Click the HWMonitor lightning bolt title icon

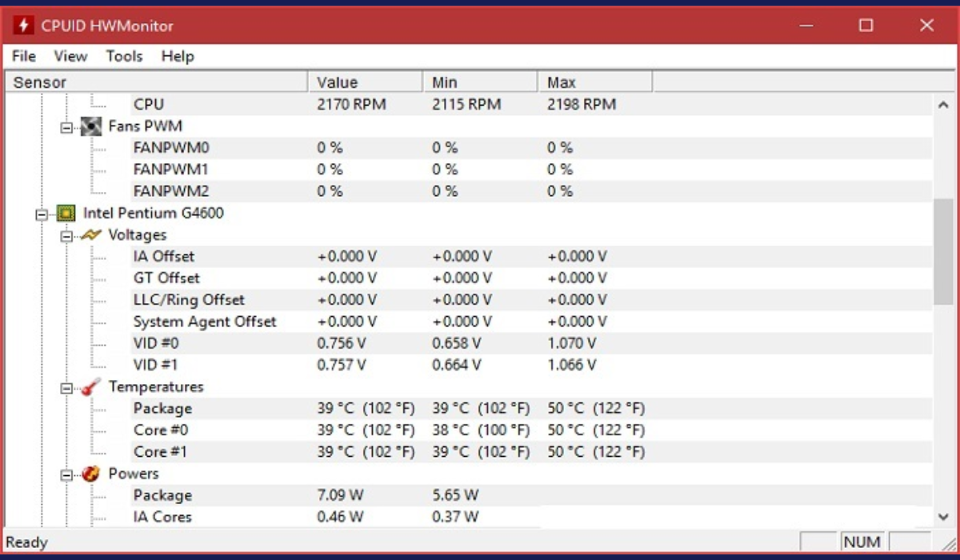click(x=23, y=26)
